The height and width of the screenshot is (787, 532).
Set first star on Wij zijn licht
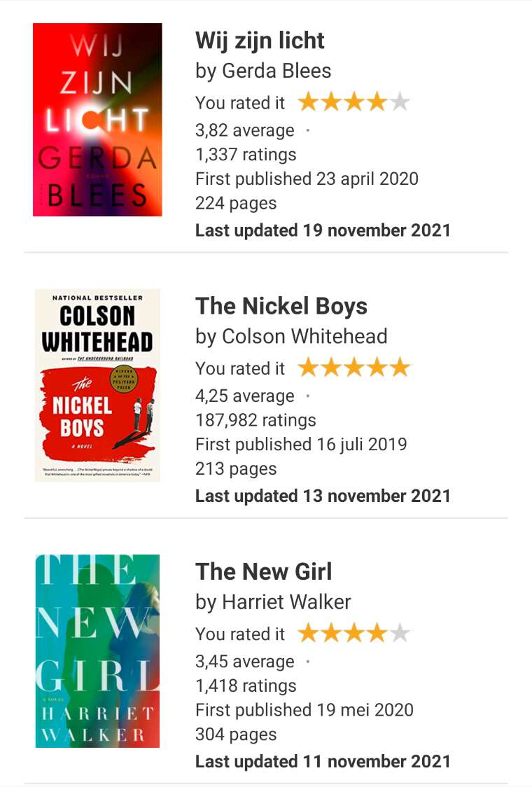pos(308,102)
